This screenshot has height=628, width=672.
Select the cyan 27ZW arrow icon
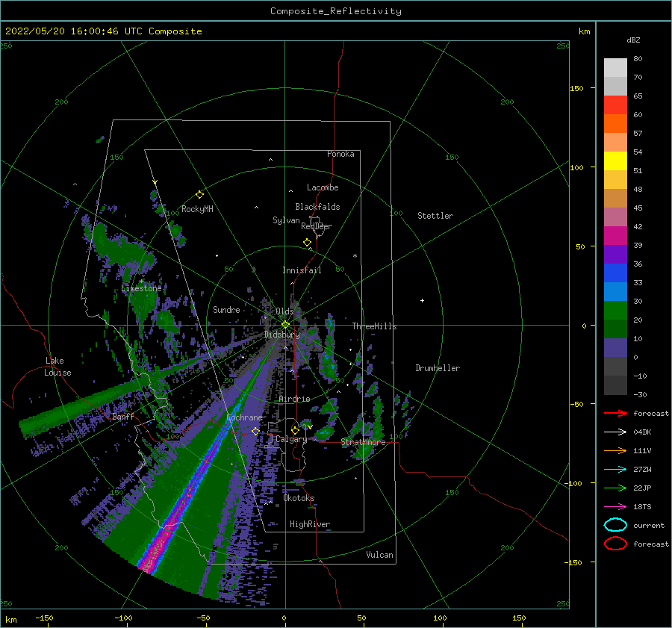(615, 470)
